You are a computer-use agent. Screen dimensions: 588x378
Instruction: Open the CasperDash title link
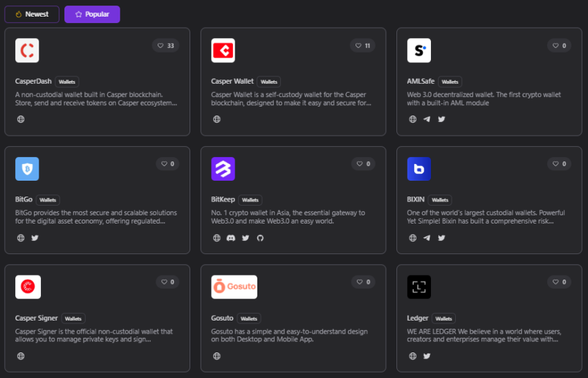pyautogui.click(x=33, y=82)
